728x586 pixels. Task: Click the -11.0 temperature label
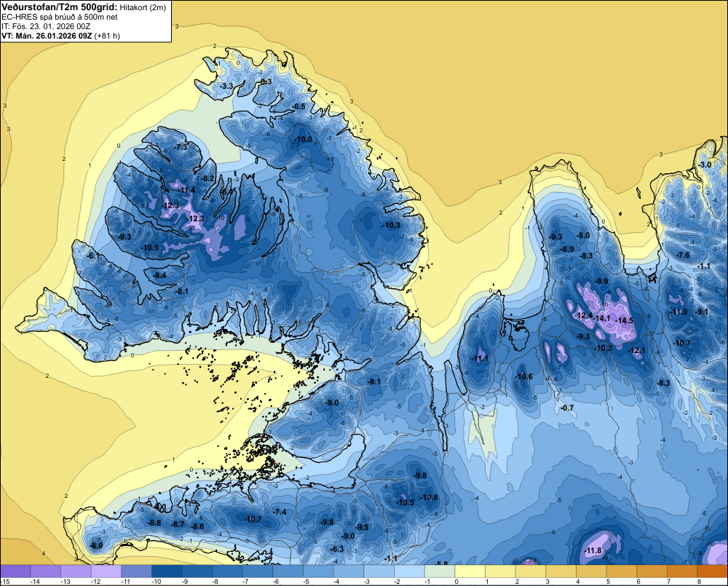[678, 312]
